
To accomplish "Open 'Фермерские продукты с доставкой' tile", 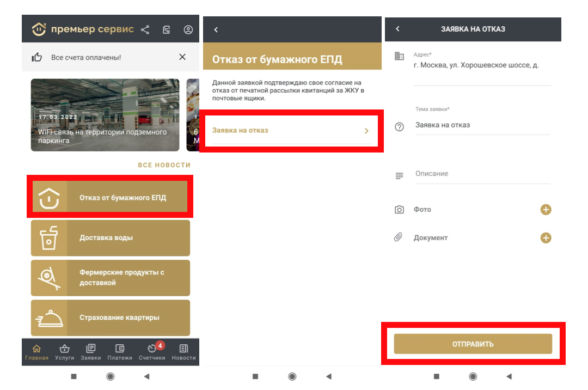I will pyautogui.click(x=110, y=278).
